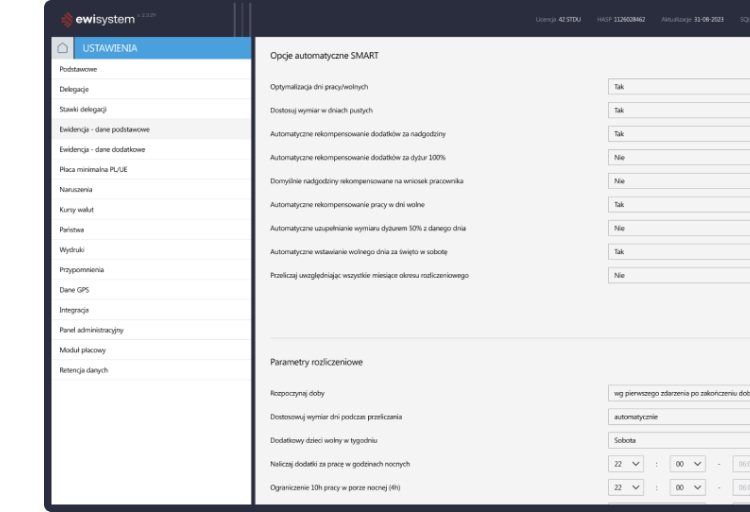Open Dostosuj wymiar w dniach pustych dropdown
750x512 pixels.
click(679, 110)
